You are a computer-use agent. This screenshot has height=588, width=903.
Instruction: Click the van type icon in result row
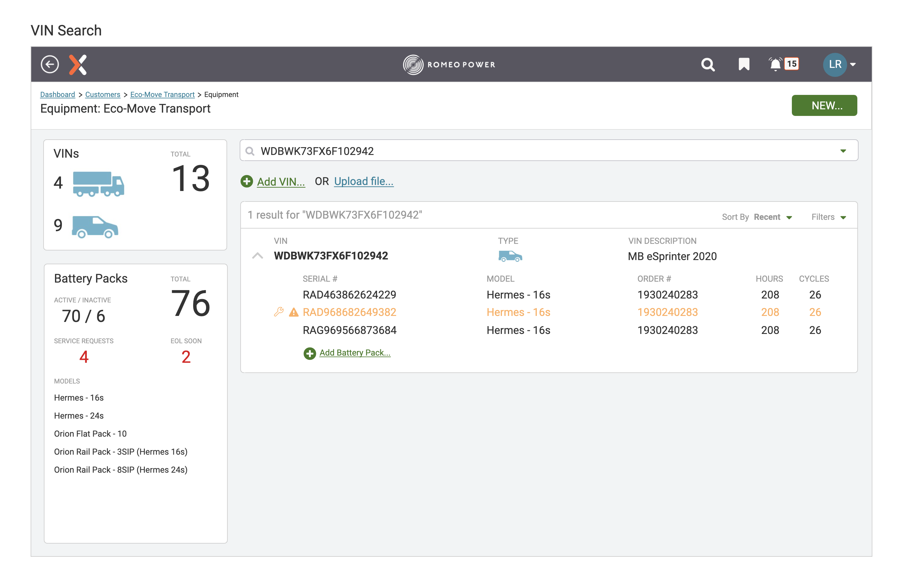click(x=510, y=256)
